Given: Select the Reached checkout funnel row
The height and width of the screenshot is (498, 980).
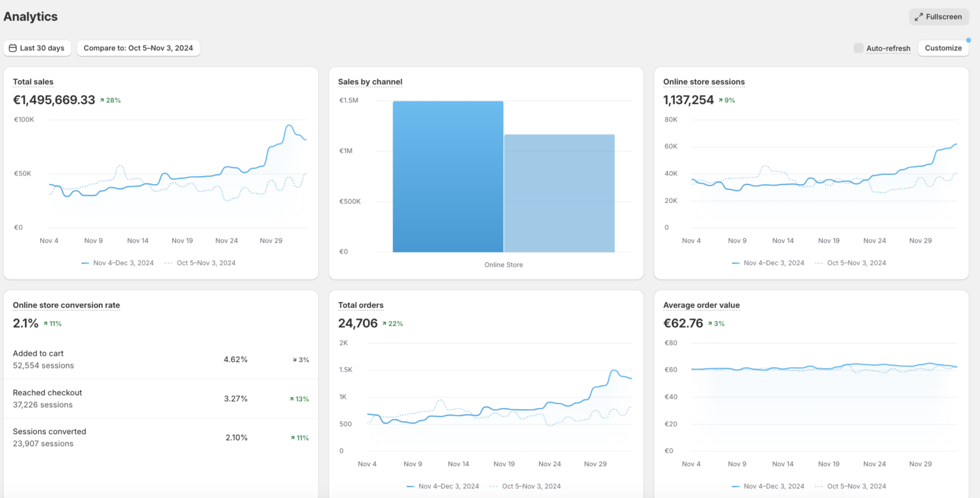Looking at the screenshot, I should tap(161, 398).
